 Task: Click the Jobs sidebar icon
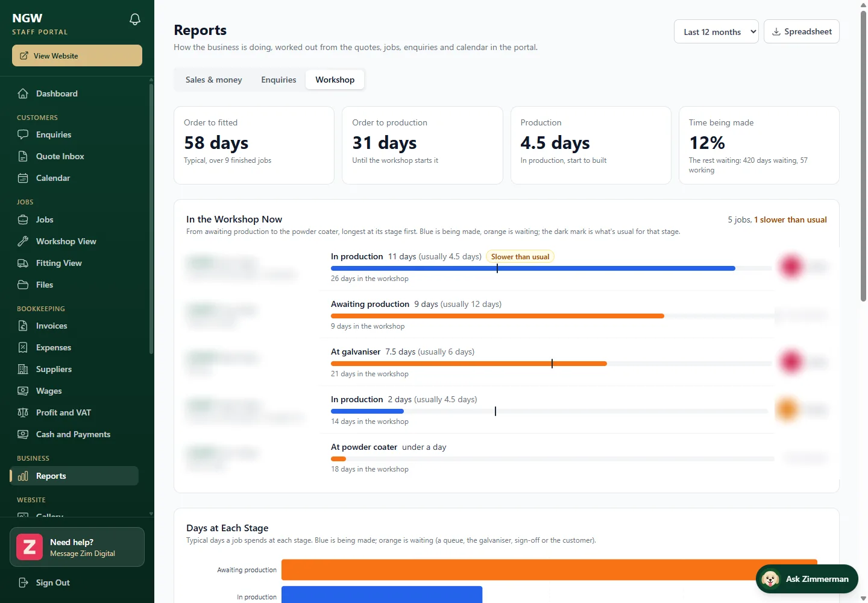(23, 219)
